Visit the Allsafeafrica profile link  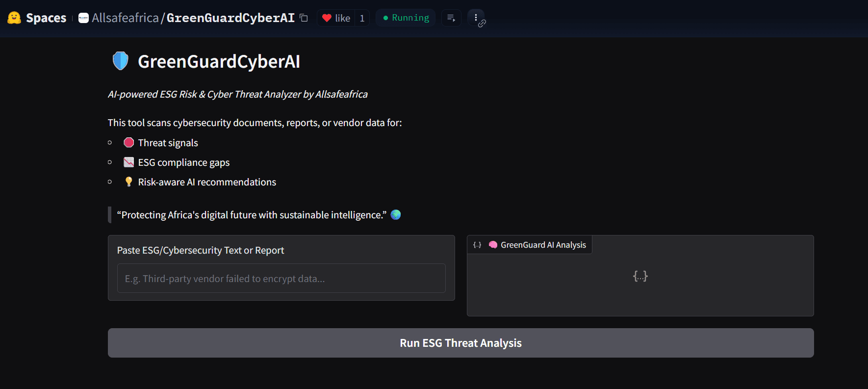(125, 18)
